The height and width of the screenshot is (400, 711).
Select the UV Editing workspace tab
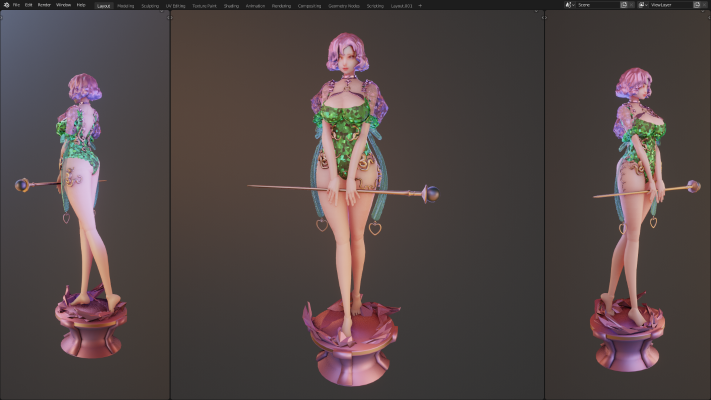(x=176, y=5)
